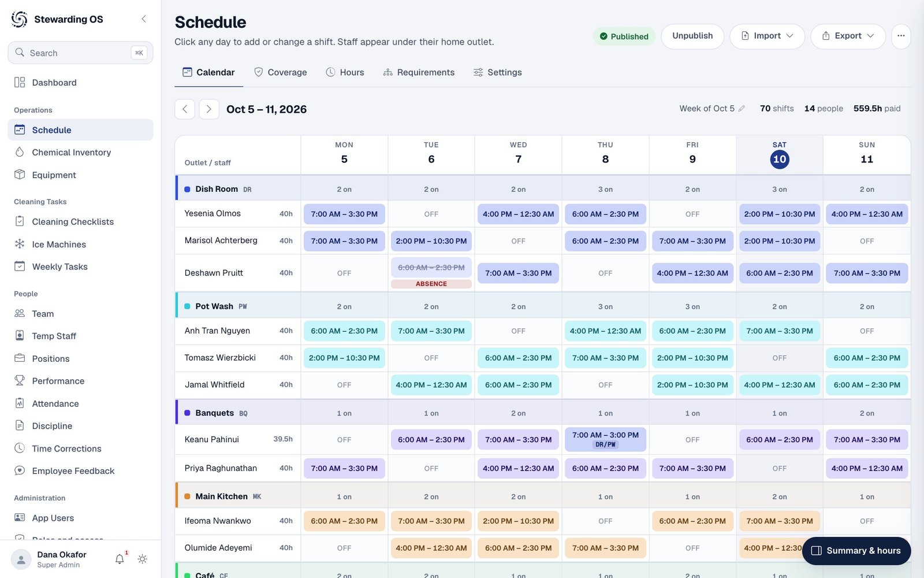Switch to the Calendar tab
Image resolution: width=924 pixels, height=578 pixels.
pos(208,72)
